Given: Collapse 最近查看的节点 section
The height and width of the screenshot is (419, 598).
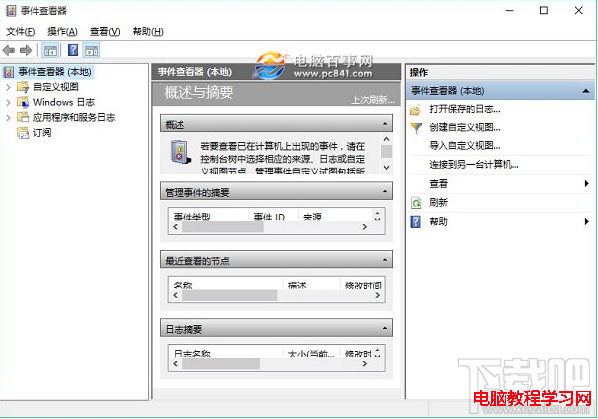Looking at the screenshot, I should tap(385, 260).
